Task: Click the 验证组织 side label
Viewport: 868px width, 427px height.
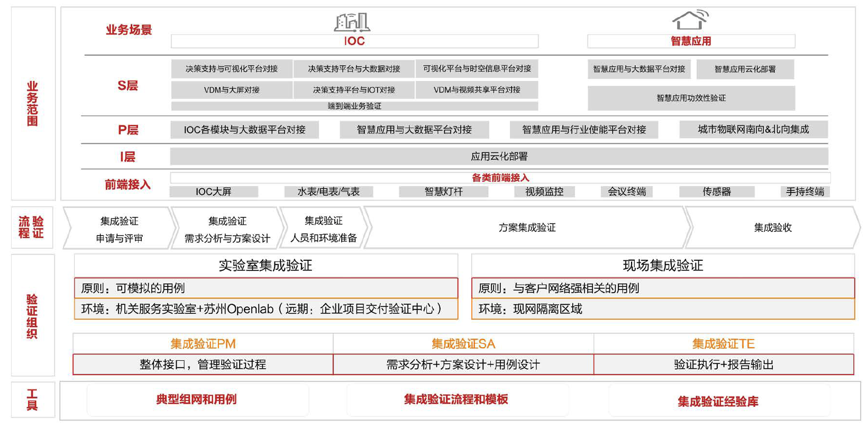Action: pyautogui.click(x=32, y=316)
